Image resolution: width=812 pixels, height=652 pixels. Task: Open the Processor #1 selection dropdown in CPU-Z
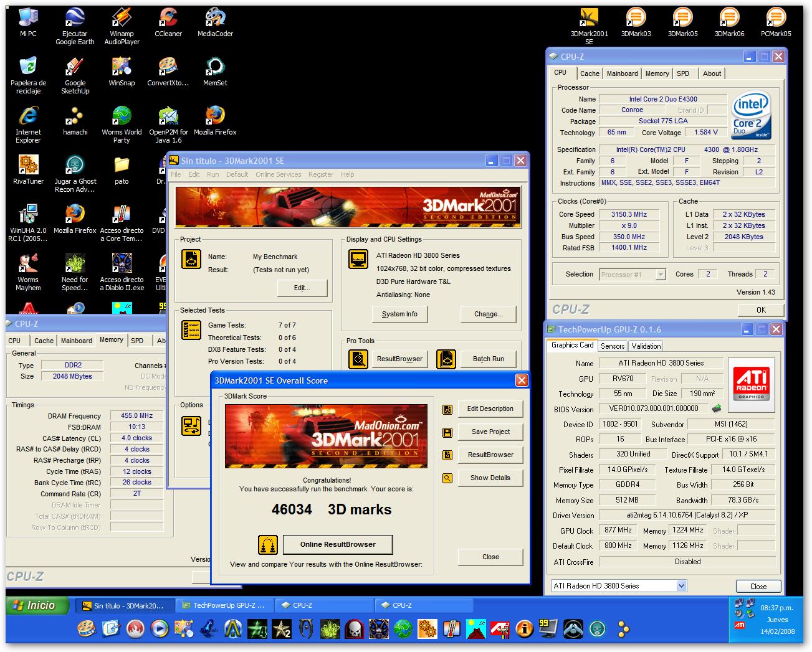coord(661,275)
